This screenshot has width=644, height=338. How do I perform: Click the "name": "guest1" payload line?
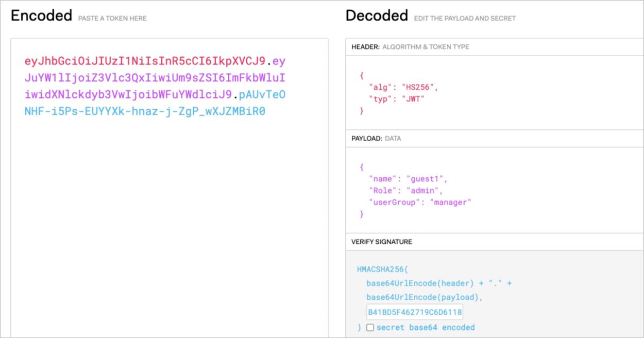(x=408, y=178)
